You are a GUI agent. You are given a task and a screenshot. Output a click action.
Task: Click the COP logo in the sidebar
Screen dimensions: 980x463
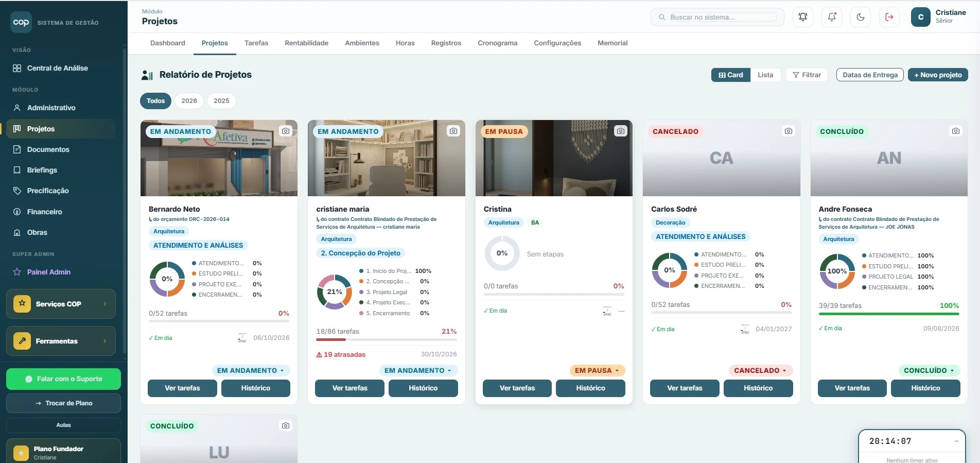coord(21,22)
